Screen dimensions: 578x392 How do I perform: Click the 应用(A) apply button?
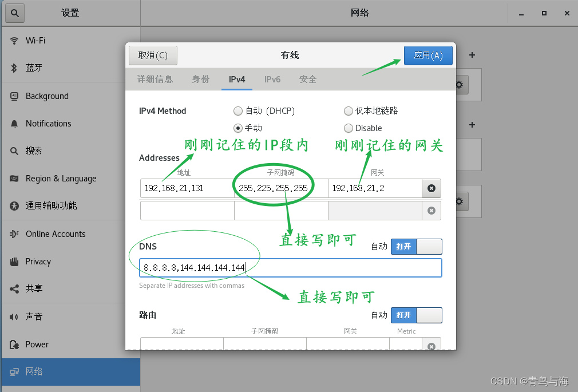point(428,56)
